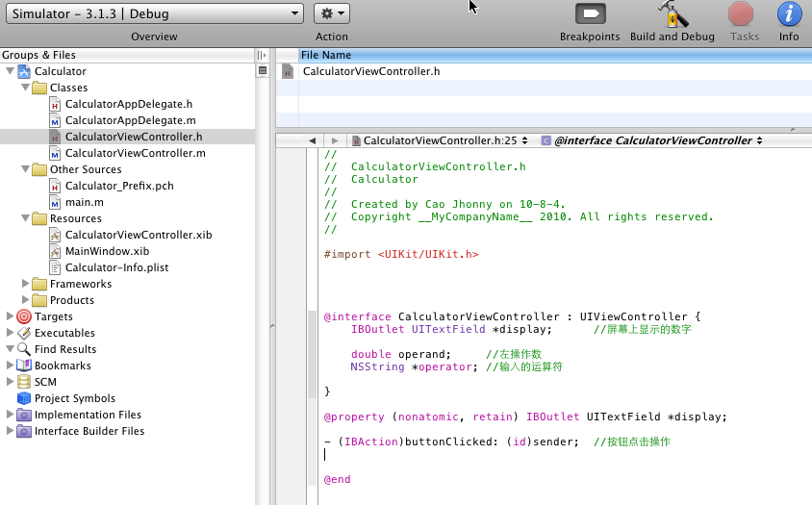Open the Action gear menu

click(332, 13)
